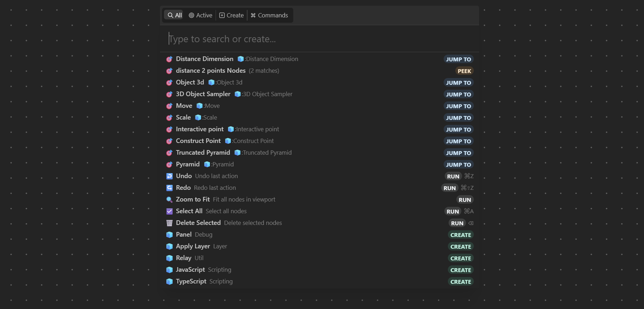Image resolution: width=644 pixels, height=309 pixels.
Task: Click the cube icon beside TypeScript
Action: pos(170,282)
